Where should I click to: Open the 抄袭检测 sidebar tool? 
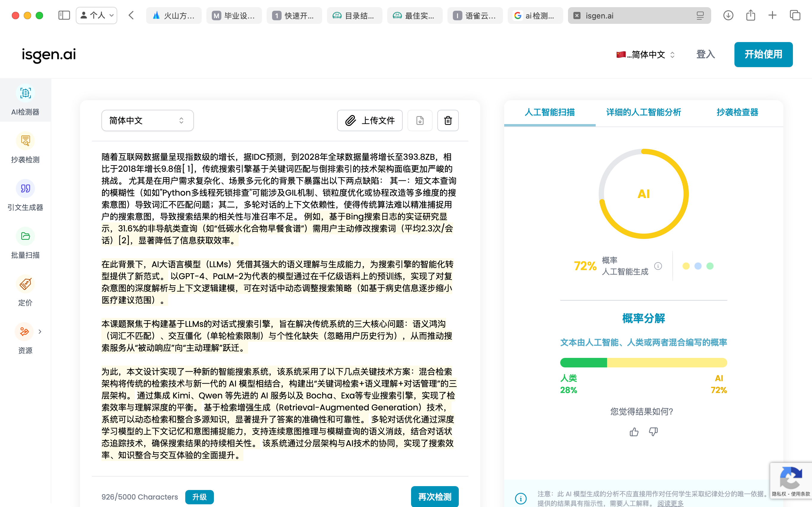coord(25,148)
